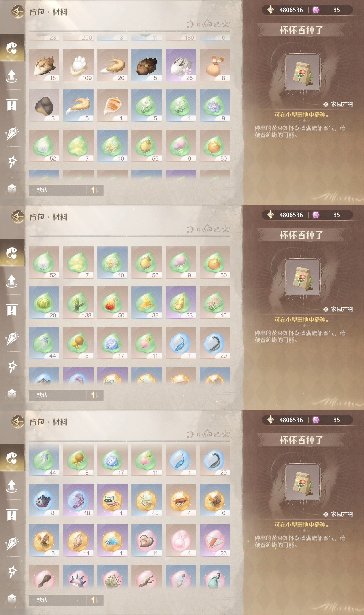Pick the dark brown fur item with count 5
This screenshot has height=615, width=364.
[x=146, y=65]
